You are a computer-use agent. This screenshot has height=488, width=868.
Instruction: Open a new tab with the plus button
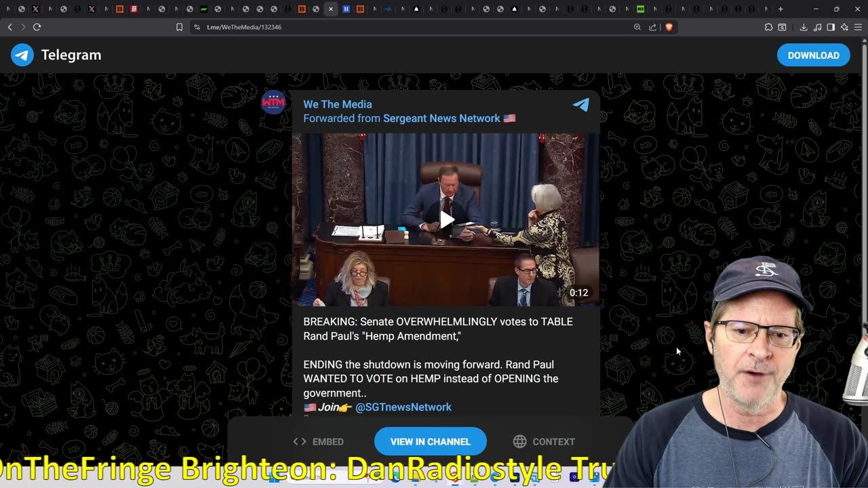(x=781, y=9)
